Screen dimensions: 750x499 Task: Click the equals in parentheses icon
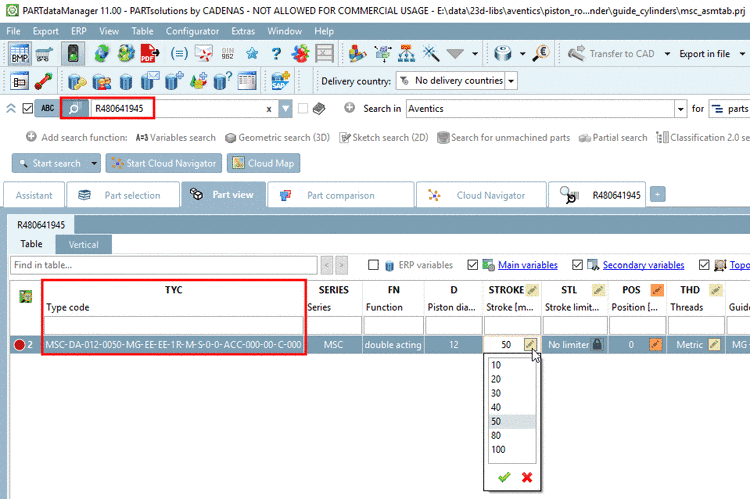coord(179,54)
